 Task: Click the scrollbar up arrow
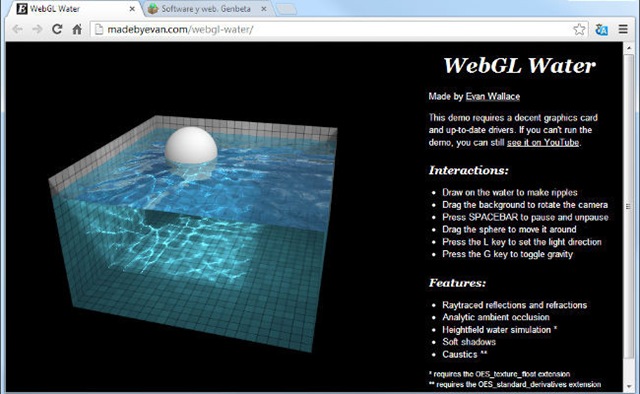pyautogui.click(x=629, y=48)
